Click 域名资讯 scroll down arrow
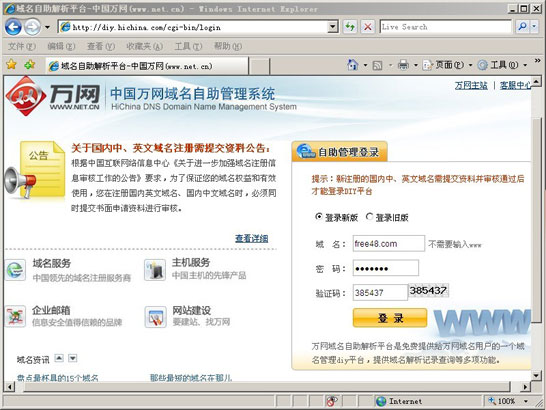This screenshot has height=410, width=546. coord(72,358)
